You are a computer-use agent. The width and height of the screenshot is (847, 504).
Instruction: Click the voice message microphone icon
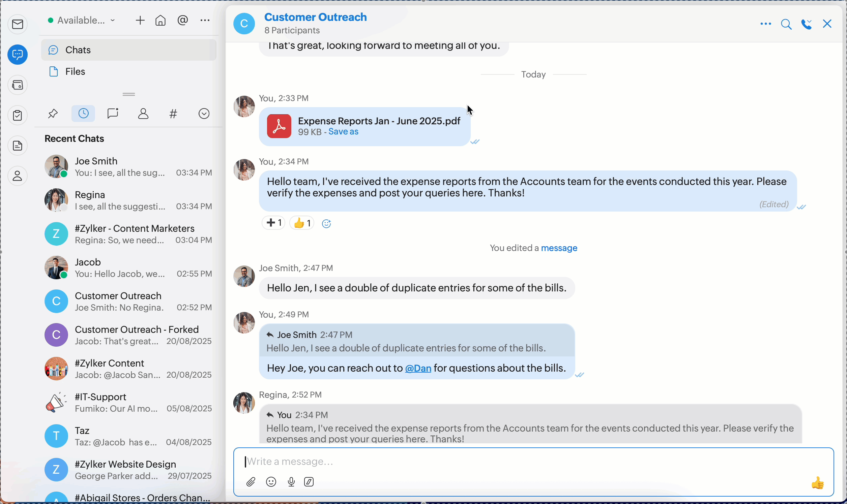pyautogui.click(x=291, y=482)
